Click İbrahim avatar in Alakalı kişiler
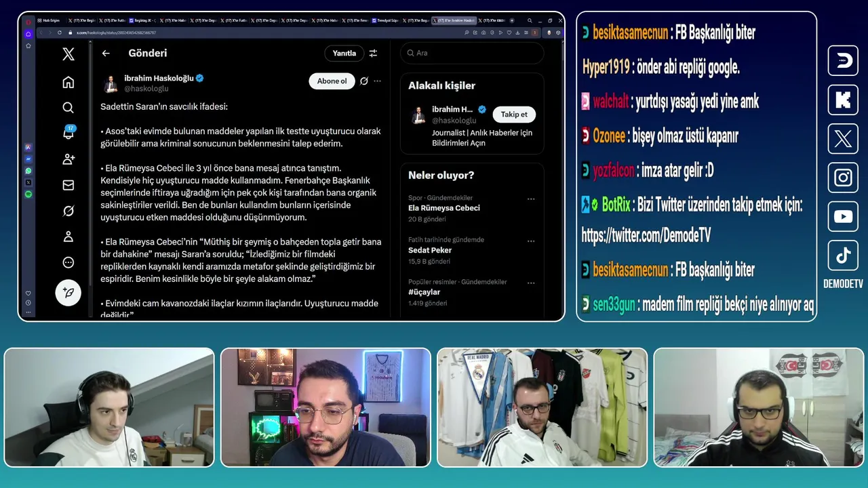 (418, 115)
